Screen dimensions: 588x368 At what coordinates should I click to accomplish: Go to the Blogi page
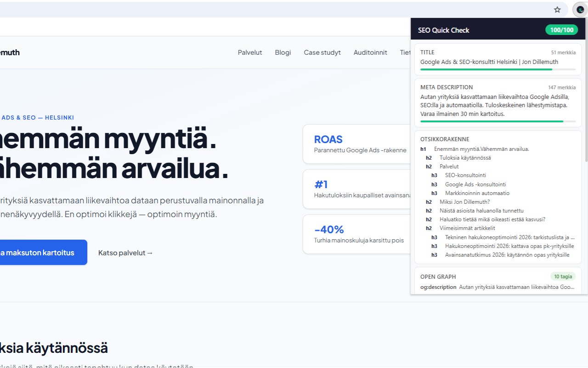pos(283,52)
